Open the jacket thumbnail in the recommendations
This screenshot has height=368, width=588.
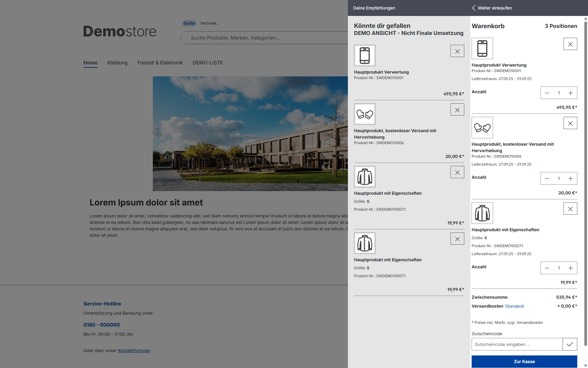(364, 177)
